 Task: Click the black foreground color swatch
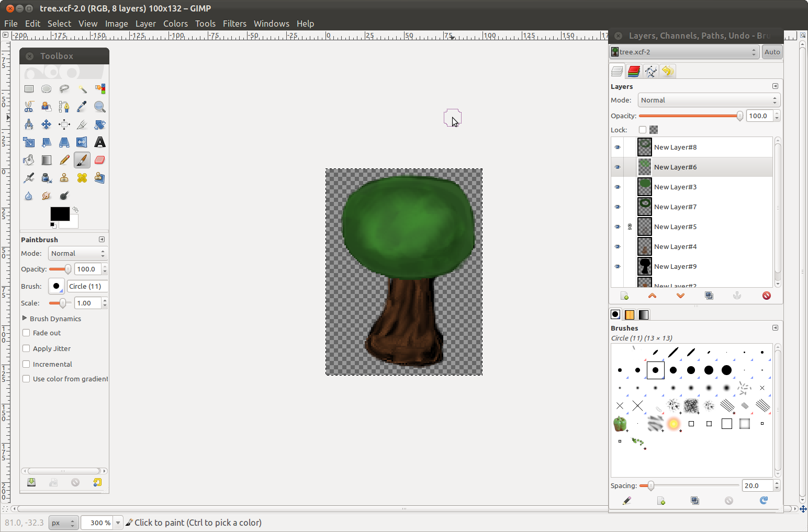[60, 213]
